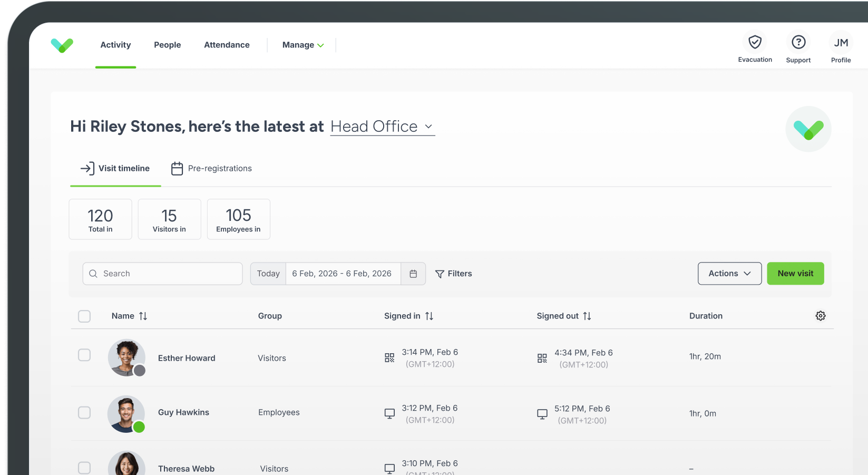Tick Guy Hawkins' row checkbox

click(84, 412)
